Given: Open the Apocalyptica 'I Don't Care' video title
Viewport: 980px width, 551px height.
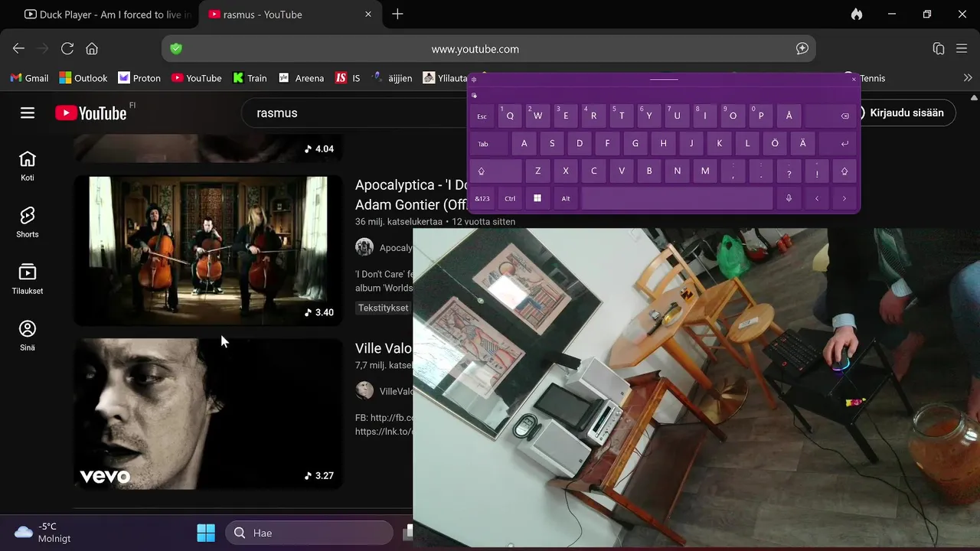Looking at the screenshot, I should [410, 194].
